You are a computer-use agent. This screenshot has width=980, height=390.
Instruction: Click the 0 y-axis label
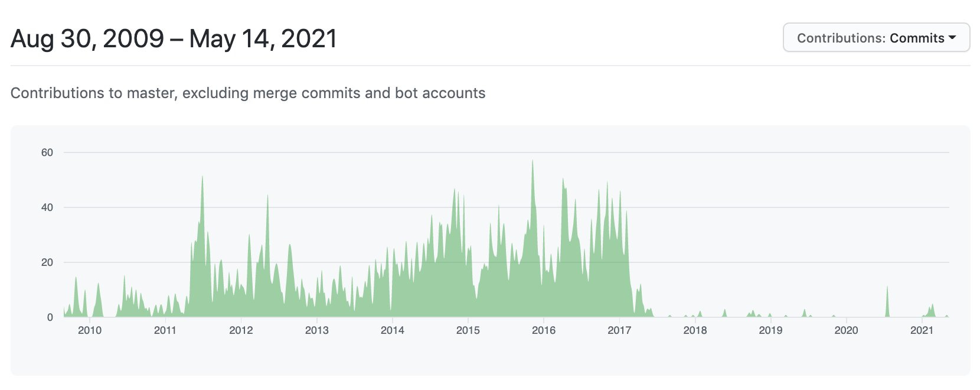(x=50, y=317)
